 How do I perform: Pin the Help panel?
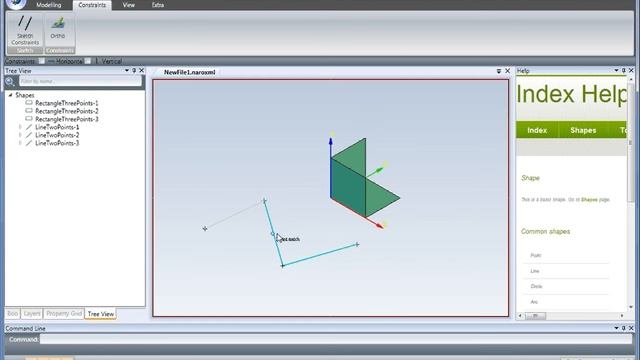tap(624, 71)
